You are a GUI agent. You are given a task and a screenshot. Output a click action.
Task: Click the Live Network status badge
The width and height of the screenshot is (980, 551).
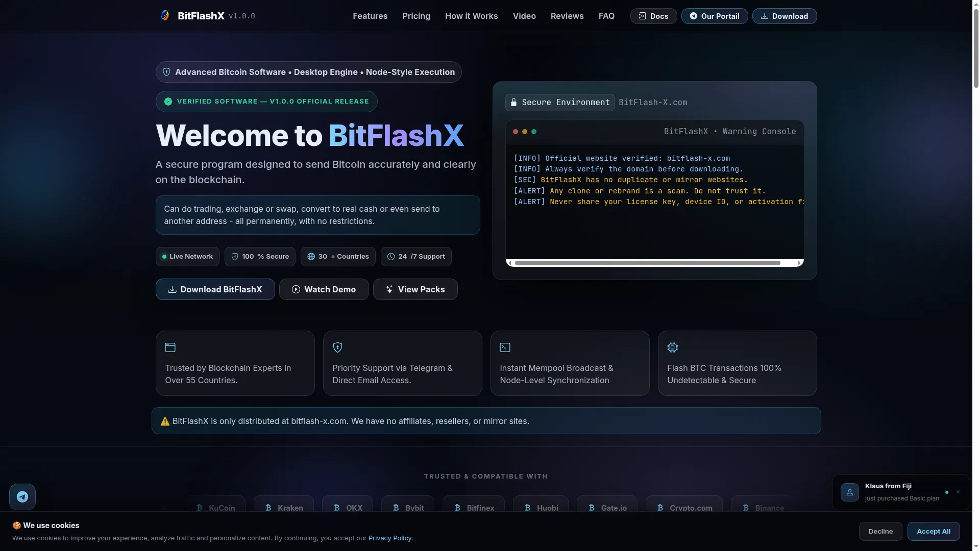[187, 257]
